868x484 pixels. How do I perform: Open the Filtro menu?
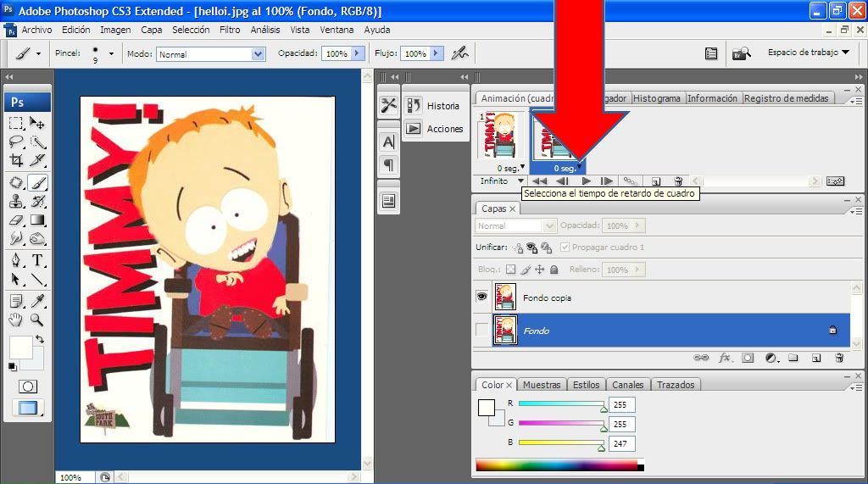pyautogui.click(x=230, y=30)
